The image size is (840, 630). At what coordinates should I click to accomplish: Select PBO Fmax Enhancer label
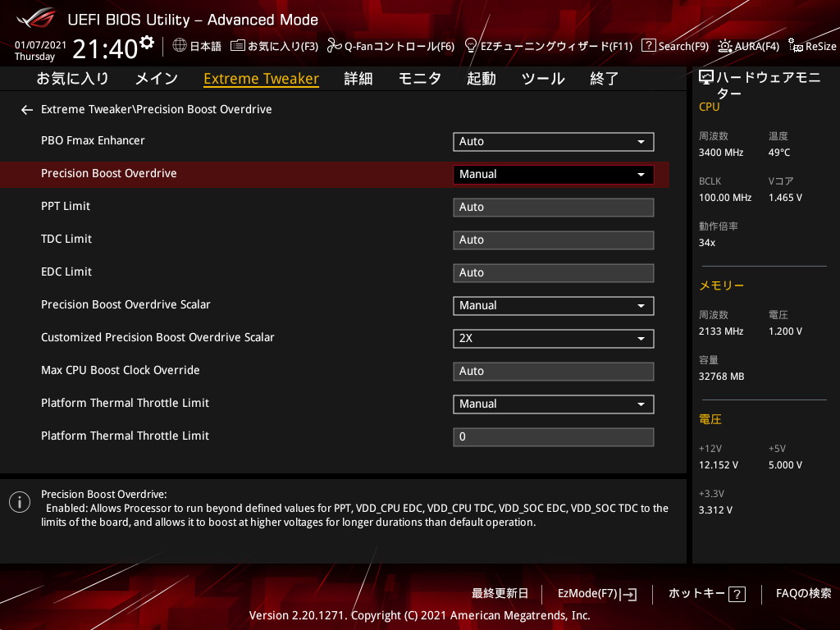pyautogui.click(x=93, y=140)
